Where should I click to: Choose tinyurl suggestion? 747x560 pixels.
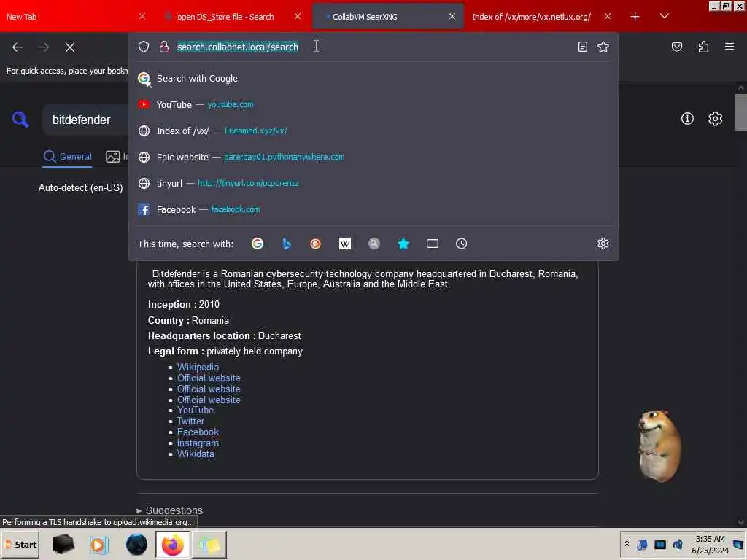click(373, 183)
